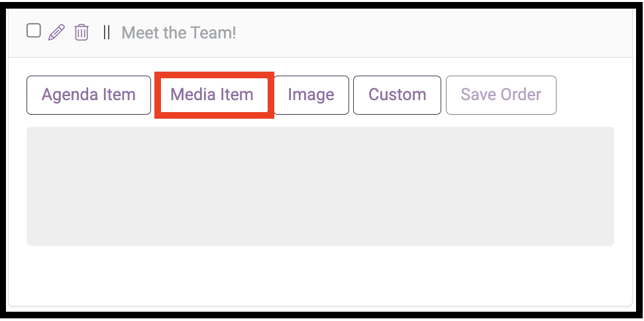Viewport: 644px width, 321px height.
Task: Select the Meet the Team! row checkbox
Action: (34, 31)
